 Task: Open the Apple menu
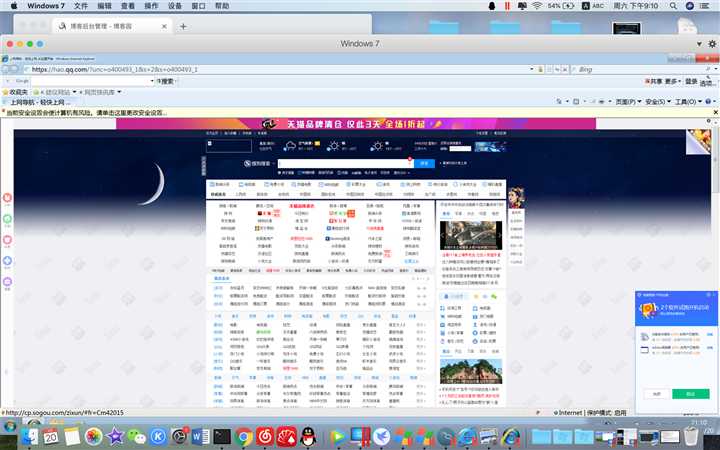[14, 6]
